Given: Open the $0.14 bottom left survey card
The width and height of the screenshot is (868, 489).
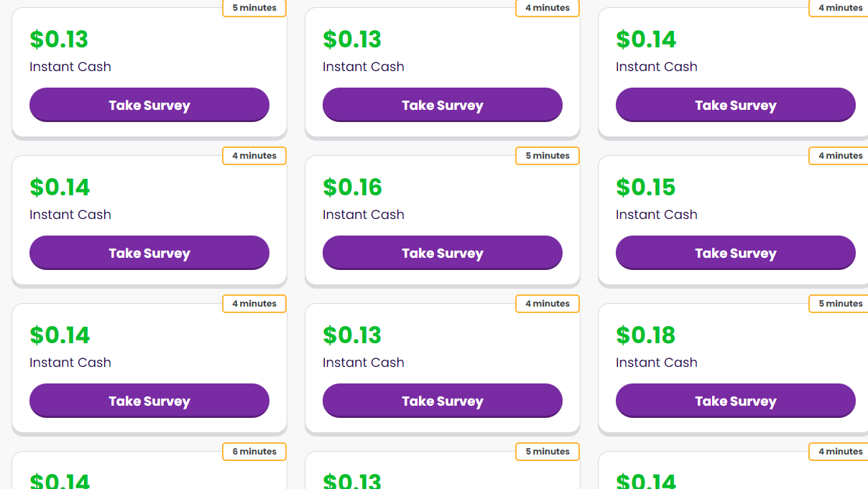Looking at the screenshot, I should click(149, 470).
